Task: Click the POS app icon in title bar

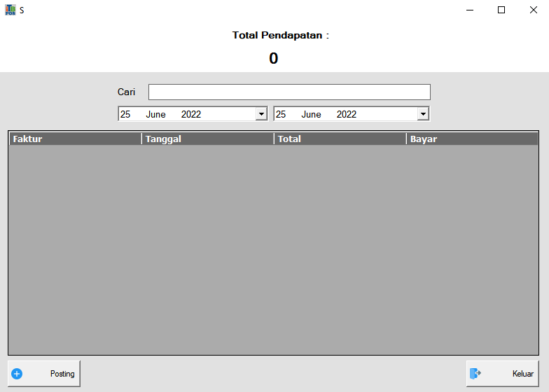Action: (x=10, y=10)
